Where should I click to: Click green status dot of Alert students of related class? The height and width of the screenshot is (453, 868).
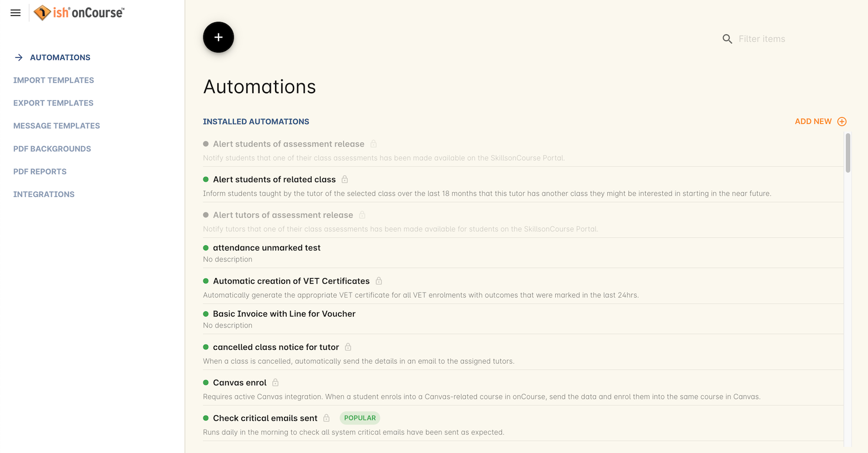point(206,179)
